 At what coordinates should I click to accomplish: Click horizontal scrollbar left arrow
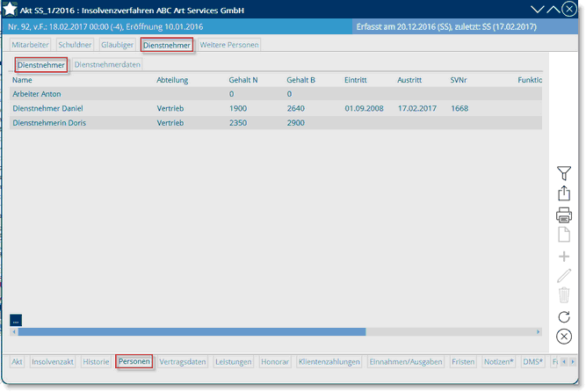point(14,332)
